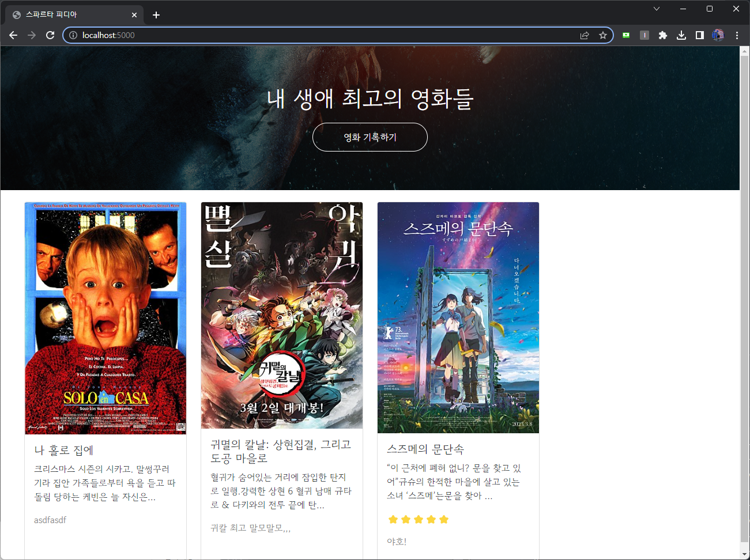The height and width of the screenshot is (560, 750).
Task: Close the 스파르타 피디아 tab
Action: point(134,15)
